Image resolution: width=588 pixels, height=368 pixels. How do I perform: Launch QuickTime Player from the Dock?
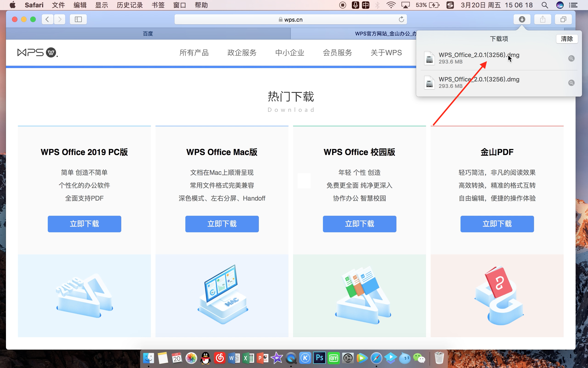(291, 358)
